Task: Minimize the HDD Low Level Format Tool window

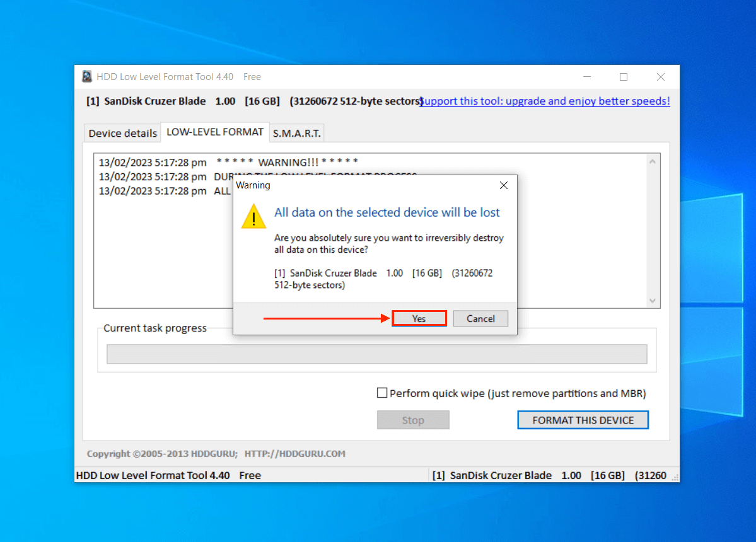Action: tap(587, 77)
